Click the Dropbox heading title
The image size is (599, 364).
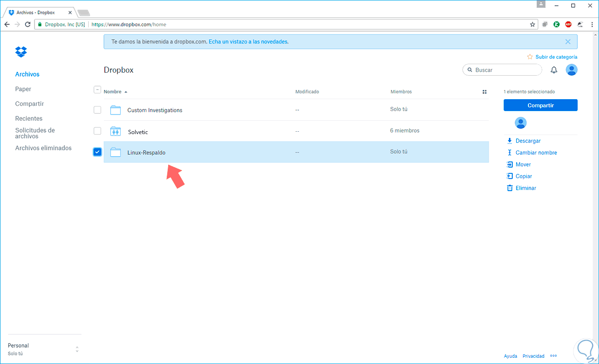coord(119,70)
